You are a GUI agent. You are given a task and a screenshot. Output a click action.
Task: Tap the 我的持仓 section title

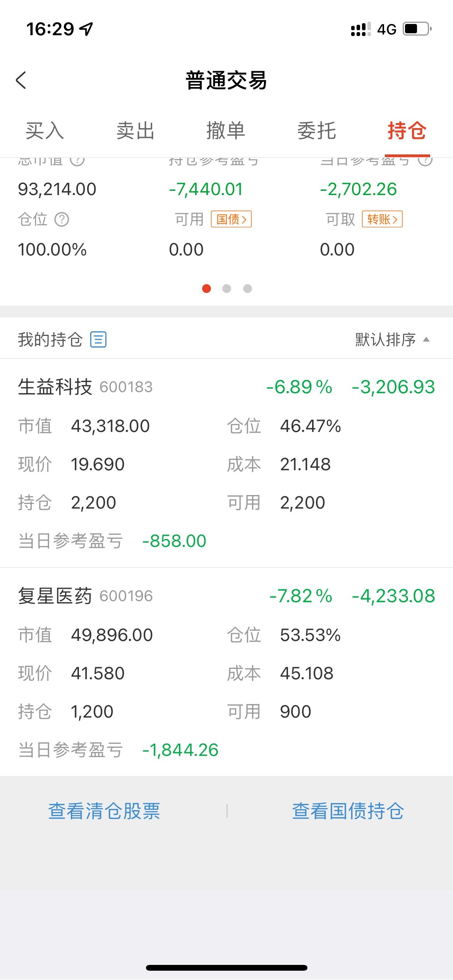point(50,339)
